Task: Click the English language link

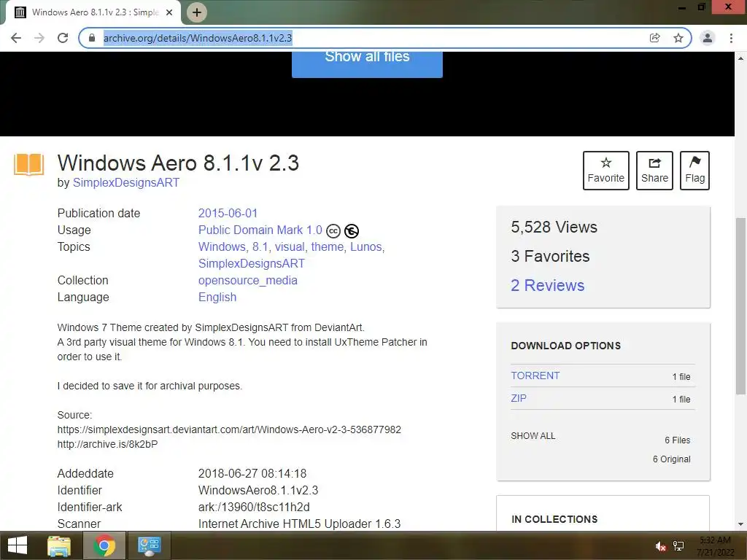Action: [217, 297]
